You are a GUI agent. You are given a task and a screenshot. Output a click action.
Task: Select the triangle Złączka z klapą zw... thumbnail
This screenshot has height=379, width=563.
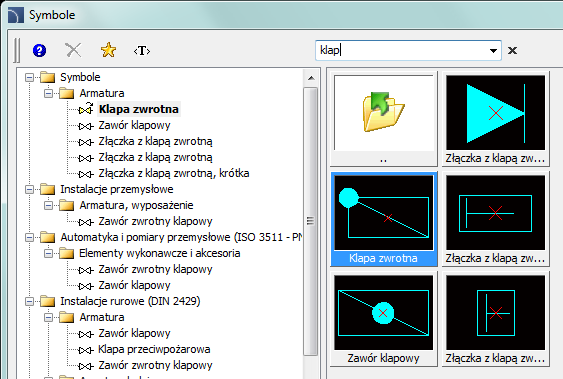coord(495,119)
